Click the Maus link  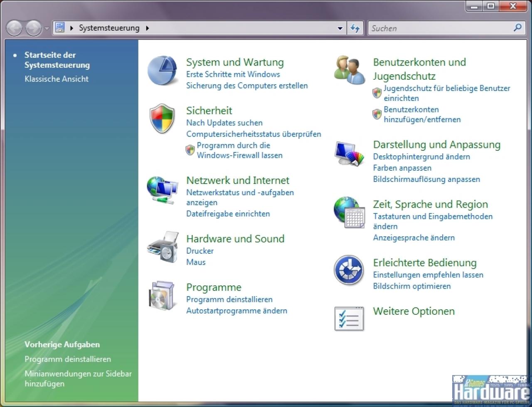point(196,262)
